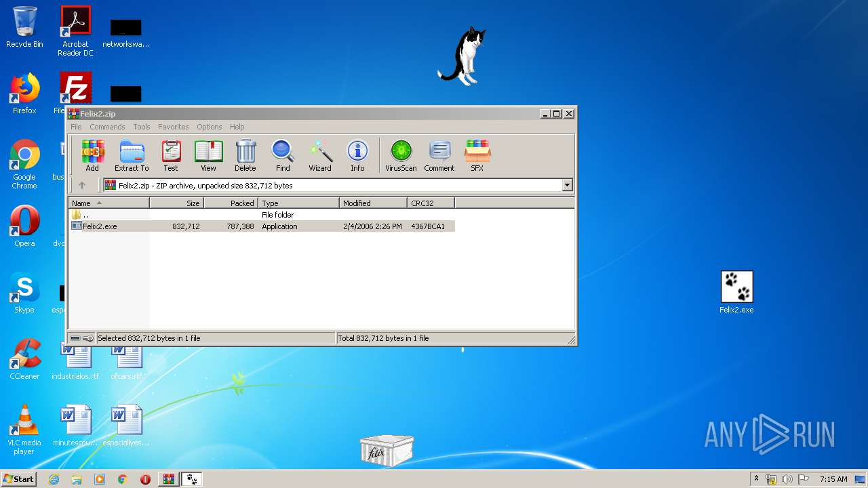Click the modified date 2/4/2006 2:26 PM

[372, 226]
